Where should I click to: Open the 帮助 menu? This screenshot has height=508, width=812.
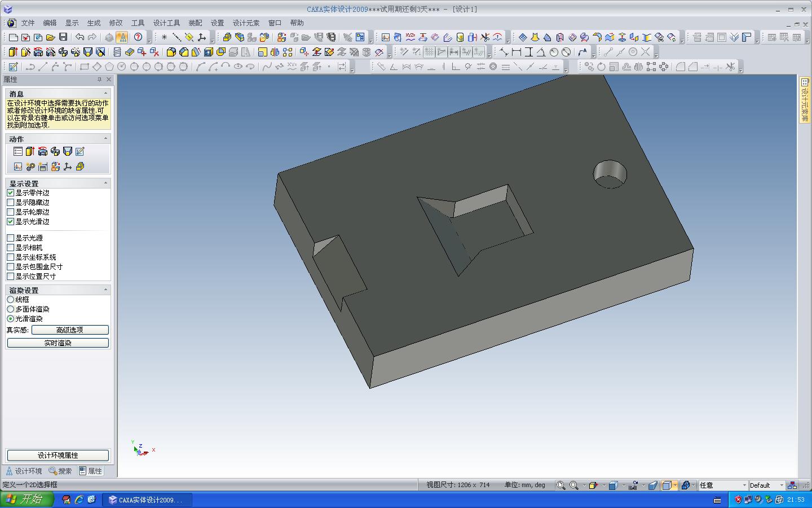click(297, 23)
